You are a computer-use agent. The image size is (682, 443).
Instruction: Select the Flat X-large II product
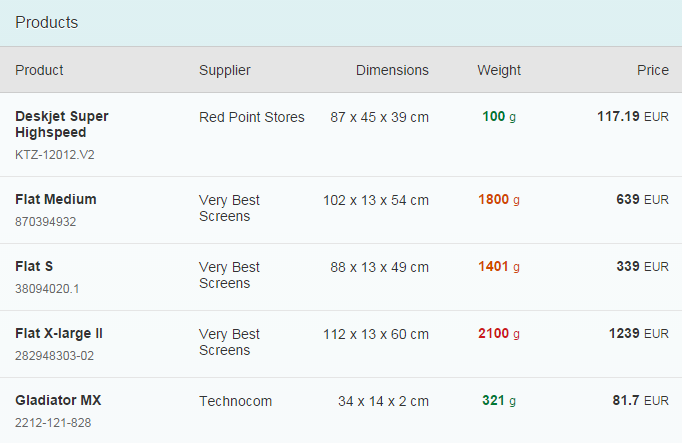pyautogui.click(x=59, y=333)
